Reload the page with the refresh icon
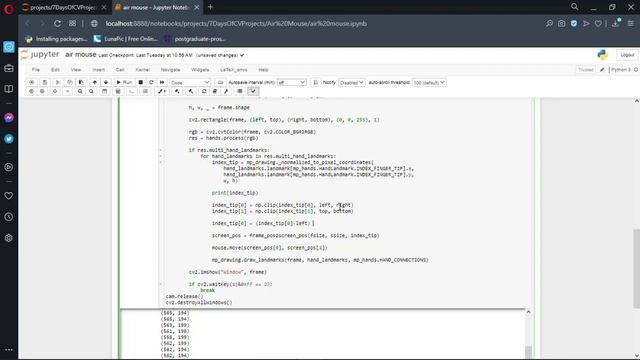 [58, 24]
